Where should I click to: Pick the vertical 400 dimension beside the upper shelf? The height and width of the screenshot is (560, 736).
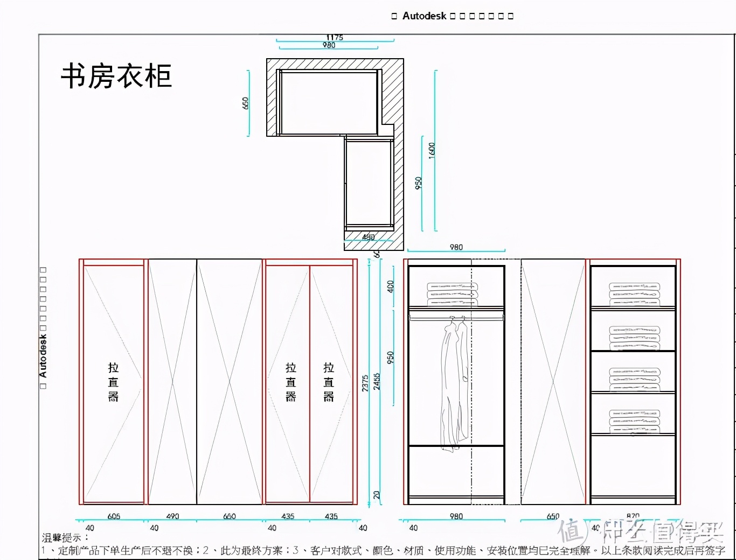(391, 286)
